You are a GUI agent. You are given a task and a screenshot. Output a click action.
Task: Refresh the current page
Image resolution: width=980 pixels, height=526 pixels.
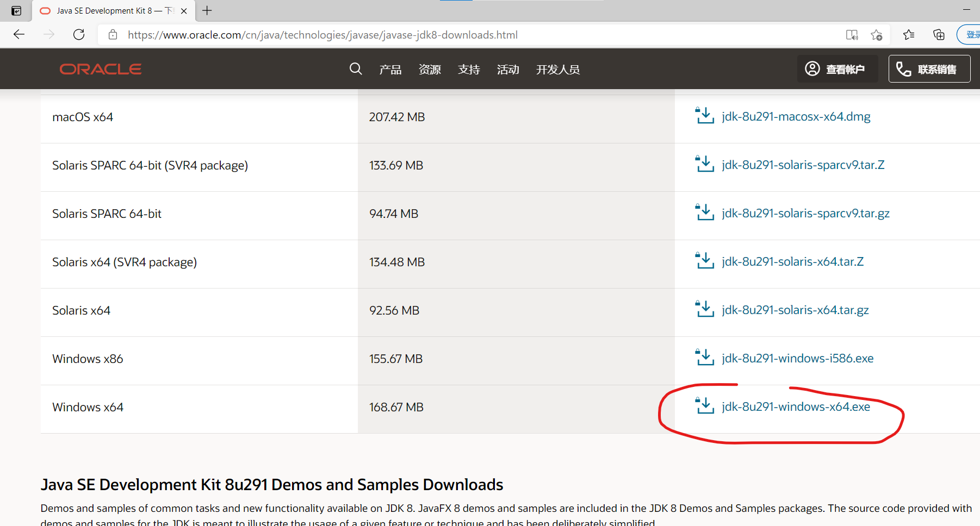79,35
